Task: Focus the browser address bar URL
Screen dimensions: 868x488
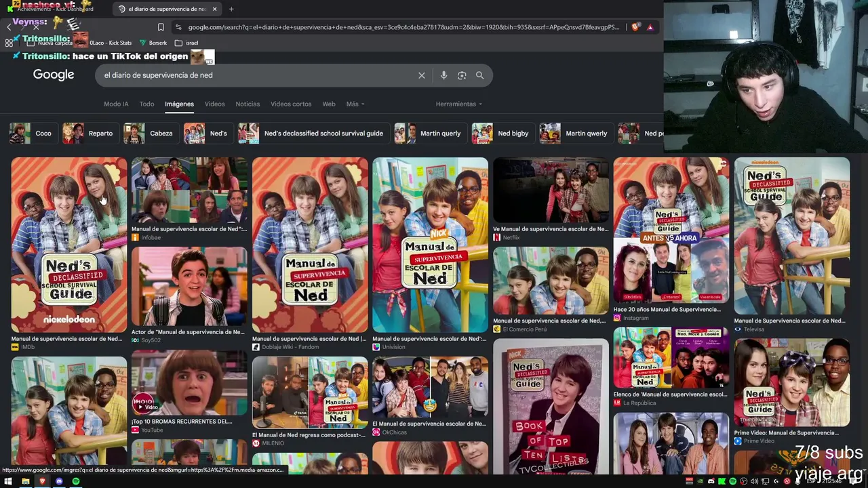Action: [x=403, y=27]
